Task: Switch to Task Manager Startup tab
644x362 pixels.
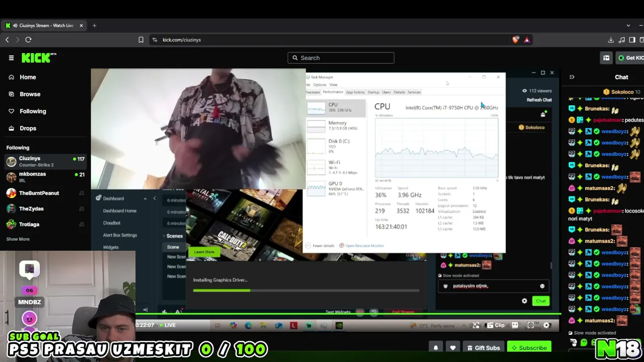Action: pyautogui.click(x=373, y=92)
